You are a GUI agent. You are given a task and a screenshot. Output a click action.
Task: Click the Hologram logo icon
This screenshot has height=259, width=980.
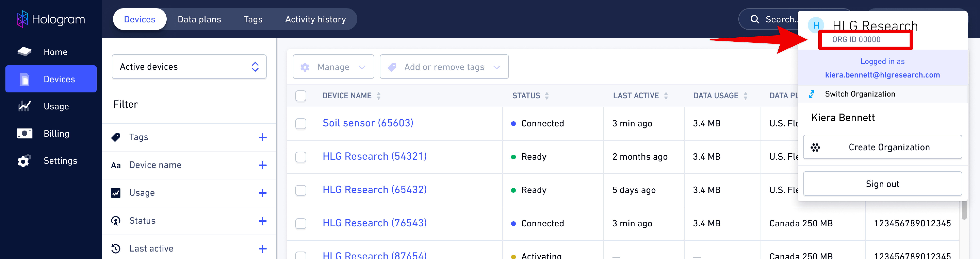tap(22, 19)
